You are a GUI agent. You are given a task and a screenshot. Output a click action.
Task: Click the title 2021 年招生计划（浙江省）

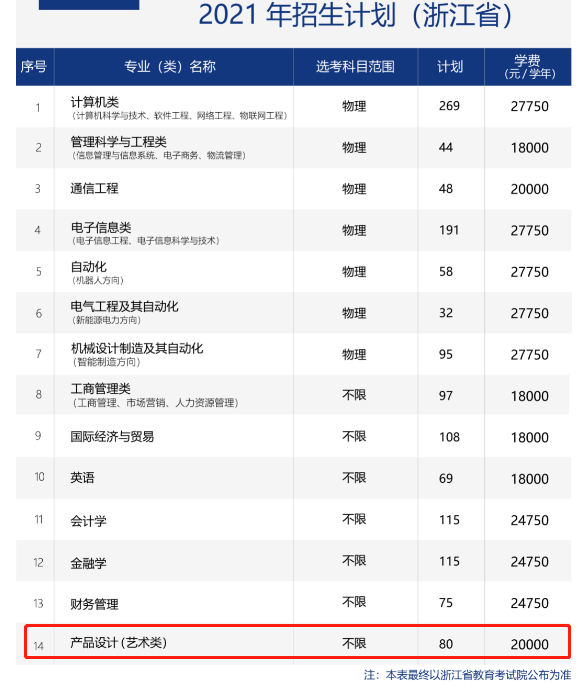coord(355,14)
